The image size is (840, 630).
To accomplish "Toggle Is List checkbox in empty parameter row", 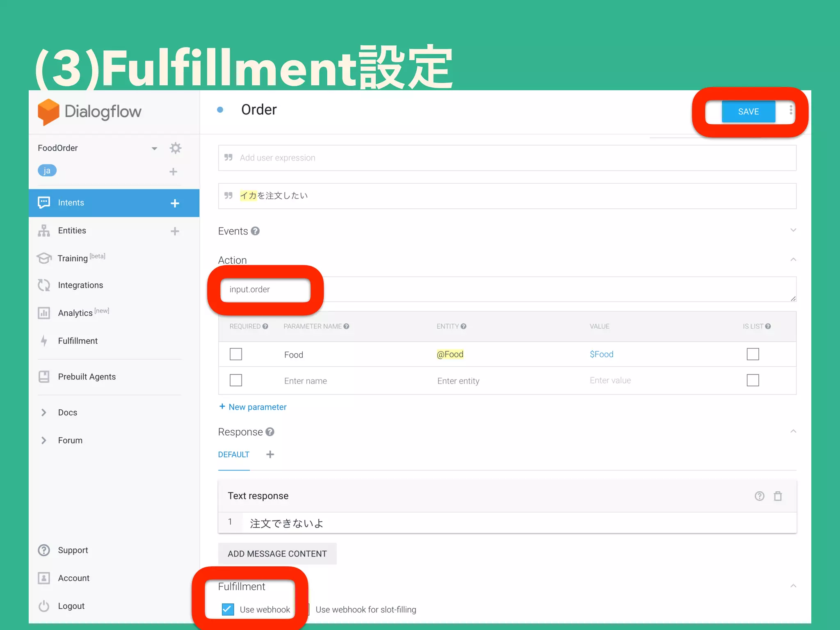I will tap(753, 380).
